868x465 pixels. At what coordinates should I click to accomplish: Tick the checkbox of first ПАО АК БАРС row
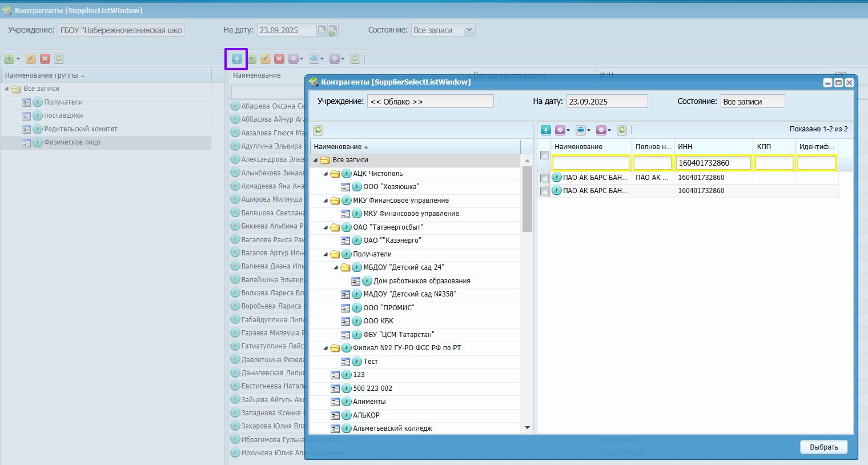pos(544,178)
